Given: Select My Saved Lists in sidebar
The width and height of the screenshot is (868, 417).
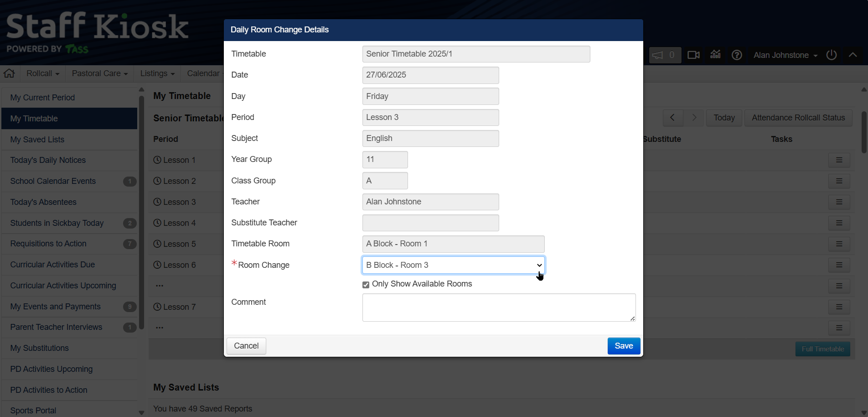Looking at the screenshot, I should [37, 140].
